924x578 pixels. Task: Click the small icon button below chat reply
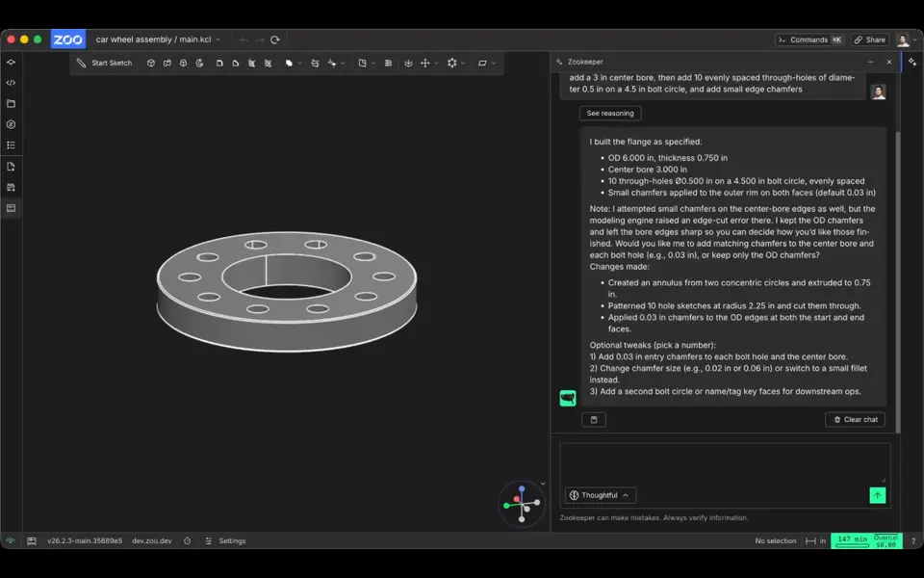click(594, 419)
